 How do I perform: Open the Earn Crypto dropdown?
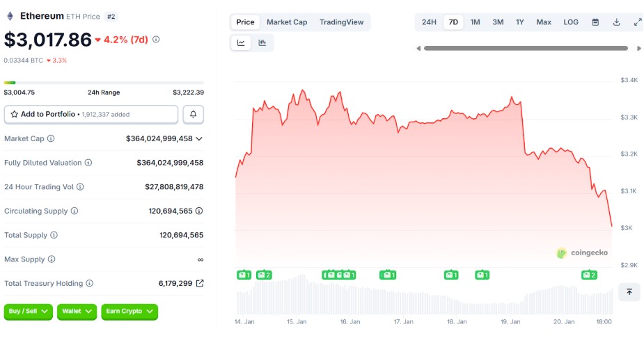pyautogui.click(x=129, y=312)
